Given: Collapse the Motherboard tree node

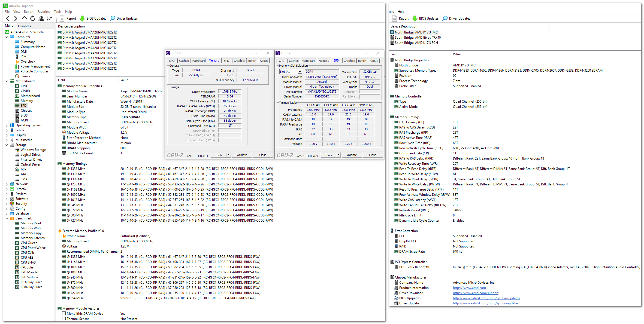Looking at the screenshot, I should click(7, 81).
